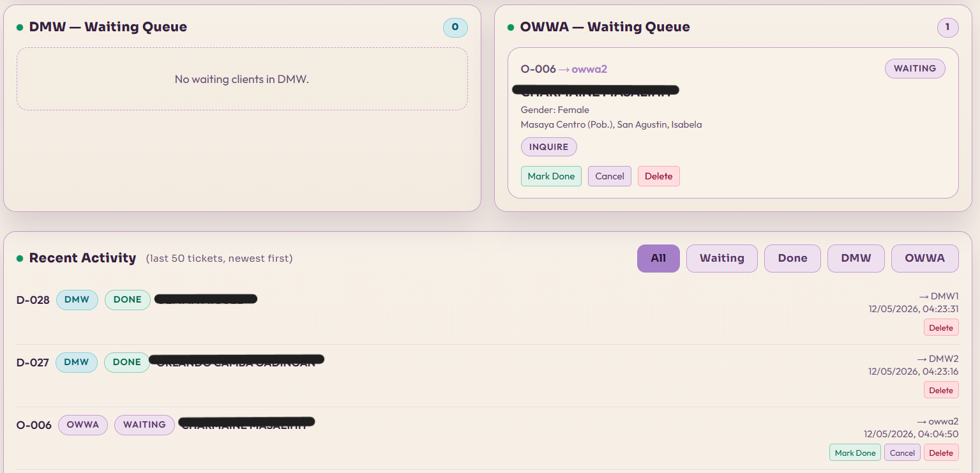Click the DONE badge on row D-027

click(127, 363)
